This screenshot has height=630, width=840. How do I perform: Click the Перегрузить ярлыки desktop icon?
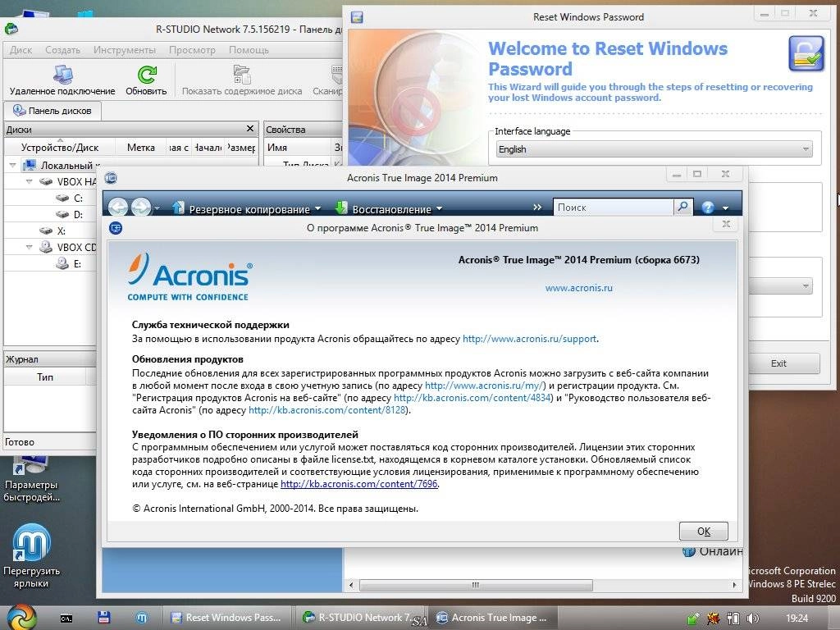pos(31,556)
